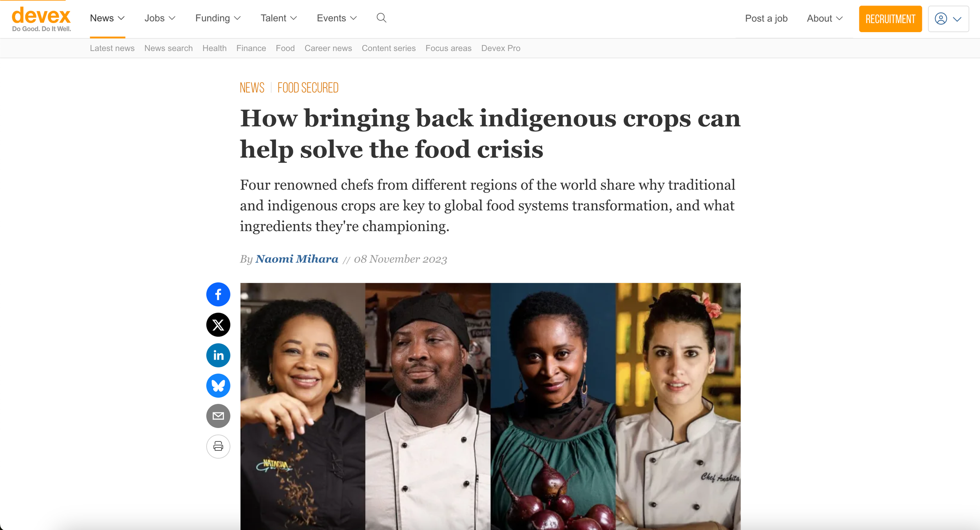Open the About dropdown
The width and height of the screenshot is (980, 530).
[824, 18]
